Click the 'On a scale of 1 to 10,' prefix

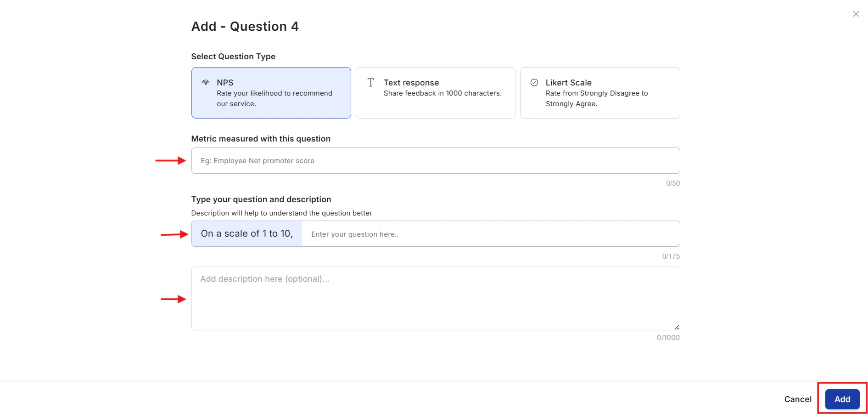[246, 234]
